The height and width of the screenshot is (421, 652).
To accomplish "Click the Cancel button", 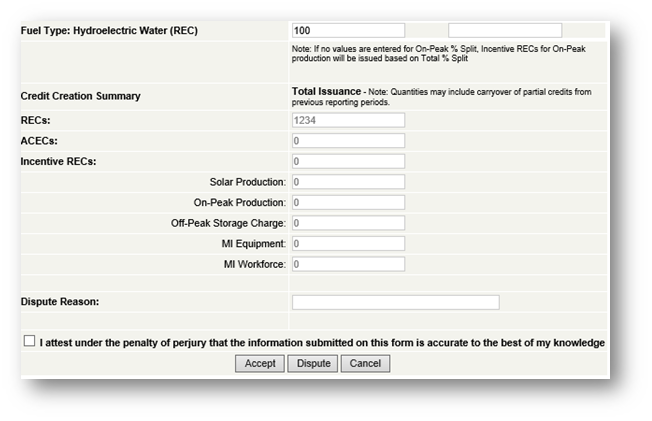I will click(x=365, y=363).
